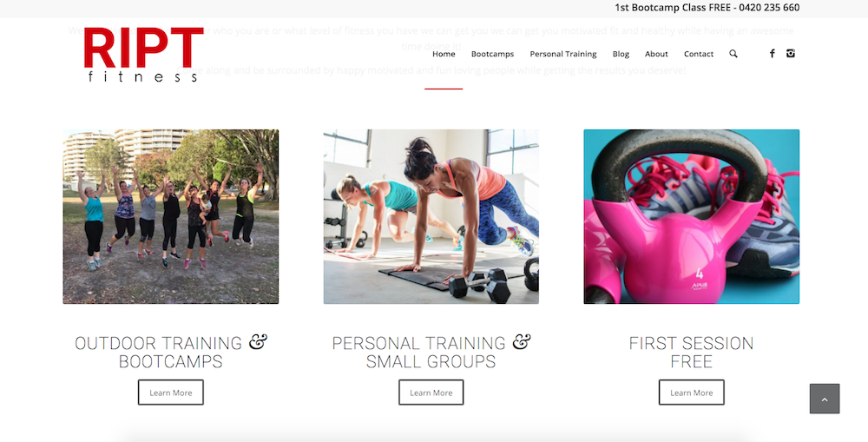Click the 1st Bootcamp Class FREE phone text

(x=707, y=8)
